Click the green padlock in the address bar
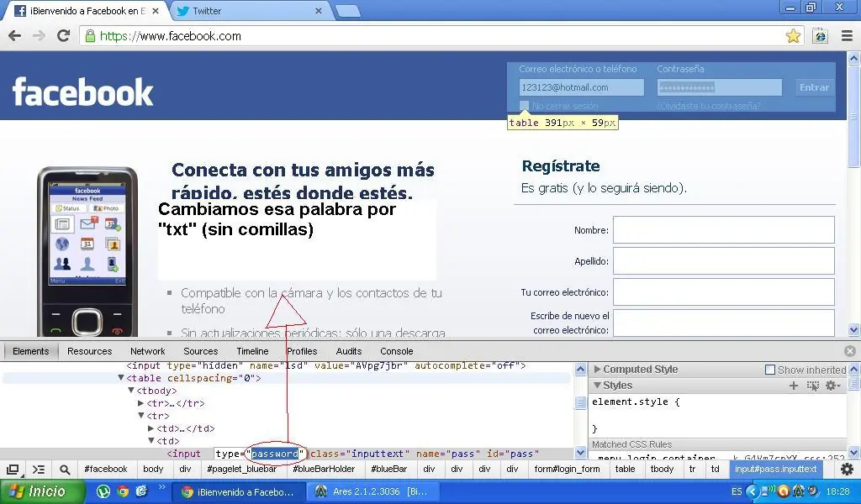This screenshot has height=504, width=861. (x=90, y=36)
